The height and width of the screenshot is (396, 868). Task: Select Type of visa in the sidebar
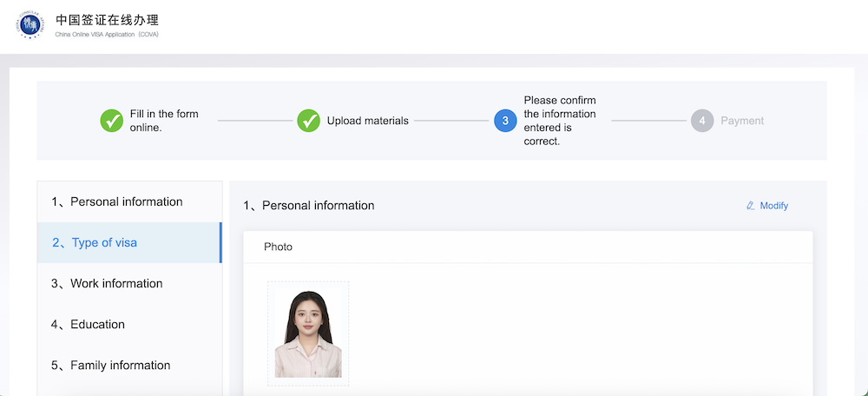[104, 242]
